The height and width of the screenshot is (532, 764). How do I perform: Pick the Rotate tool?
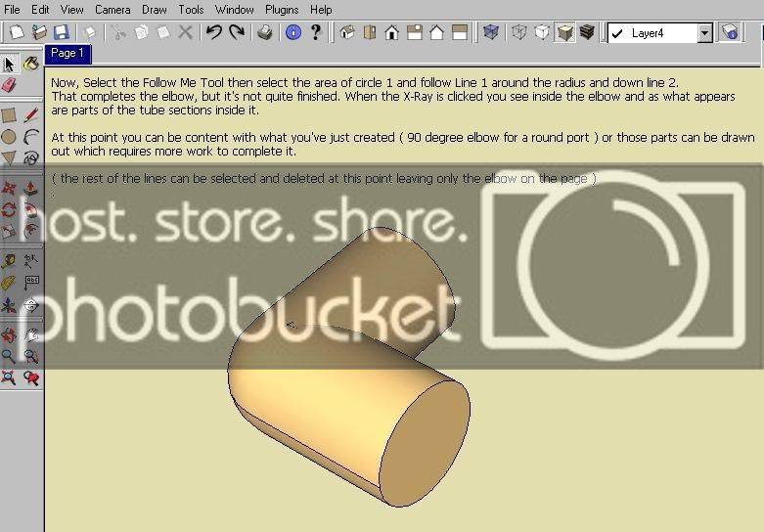[9, 210]
